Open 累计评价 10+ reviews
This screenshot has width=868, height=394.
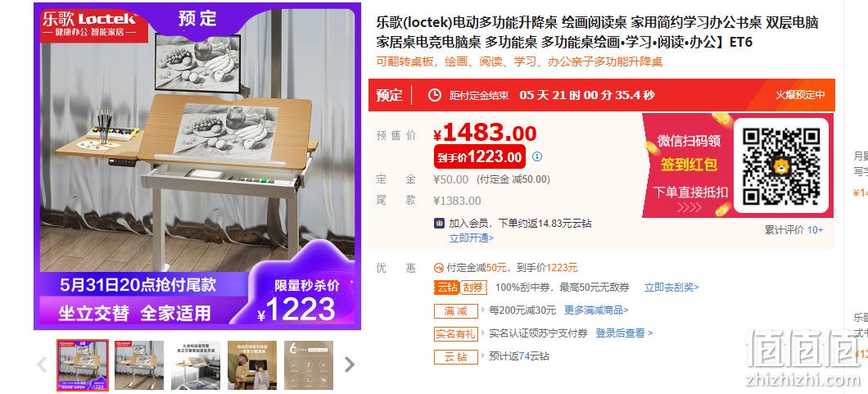(793, 230)
